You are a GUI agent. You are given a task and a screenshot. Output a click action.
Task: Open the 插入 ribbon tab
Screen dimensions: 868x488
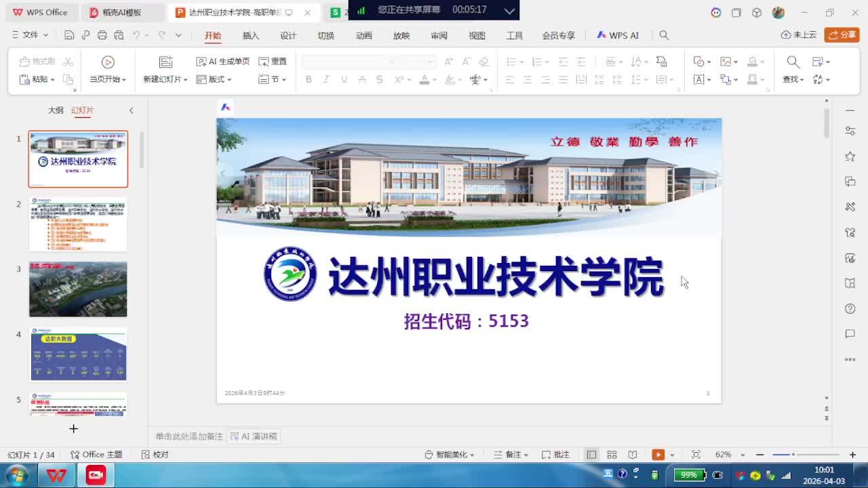tap(250, 35)
